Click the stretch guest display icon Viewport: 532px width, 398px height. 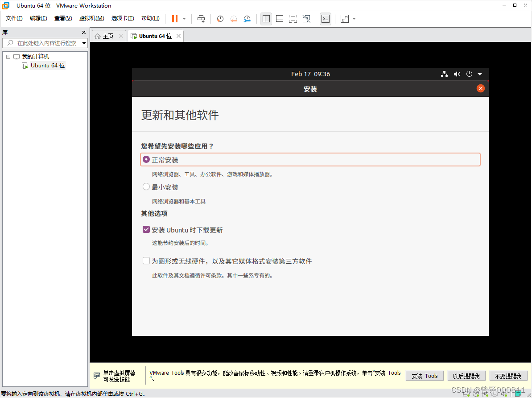pos(345,19)
